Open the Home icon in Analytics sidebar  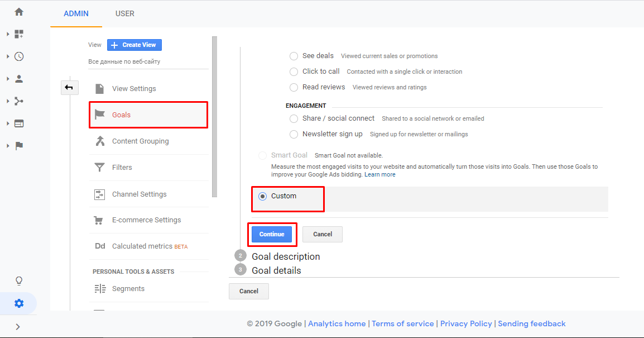(x=18, y=11)
